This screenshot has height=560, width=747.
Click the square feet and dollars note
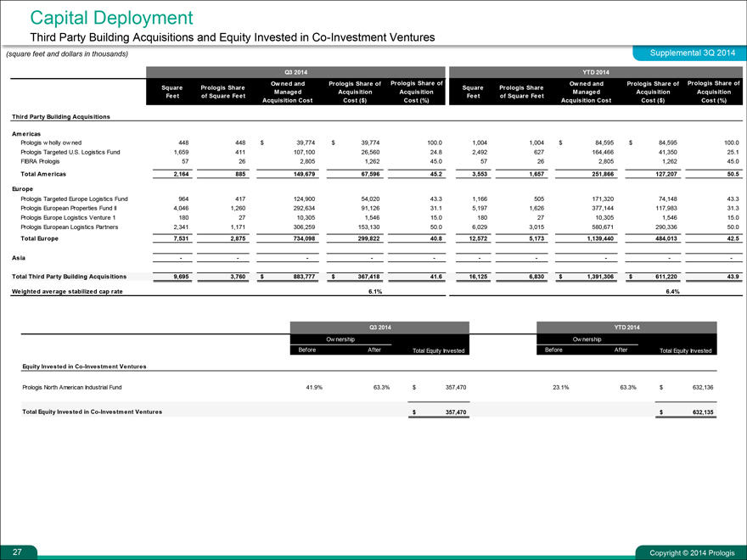click(x=67, y=54)
